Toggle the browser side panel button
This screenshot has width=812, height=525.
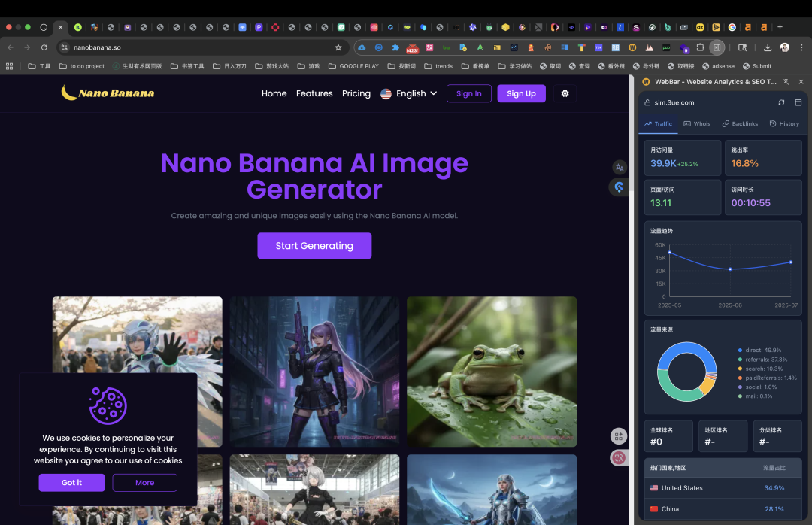tap(717, 47)
